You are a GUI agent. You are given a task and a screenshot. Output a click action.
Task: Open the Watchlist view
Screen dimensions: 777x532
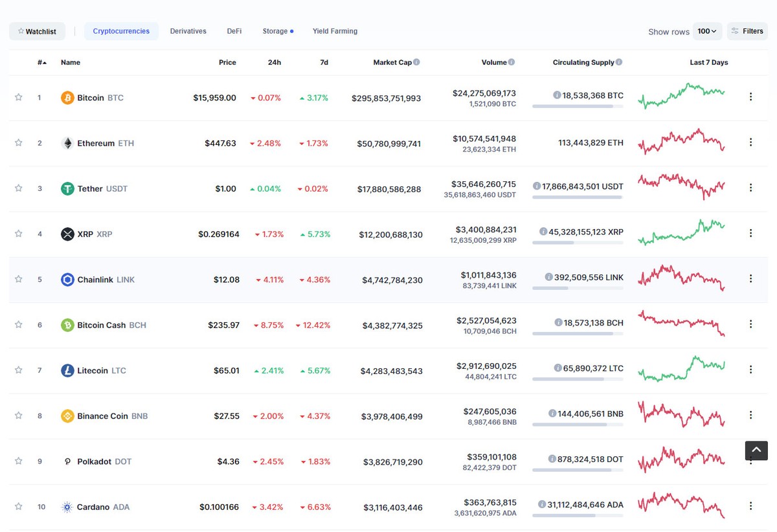(x=37, y=30)
